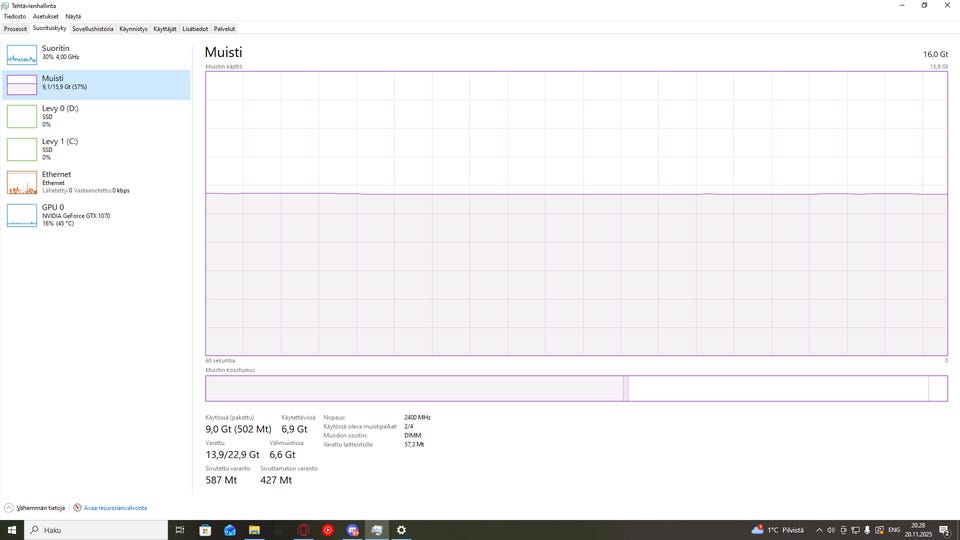Screen dimensions: 960x540
Task: Open Microsoft Store from the taskbar
Action: tap(205, 530)
